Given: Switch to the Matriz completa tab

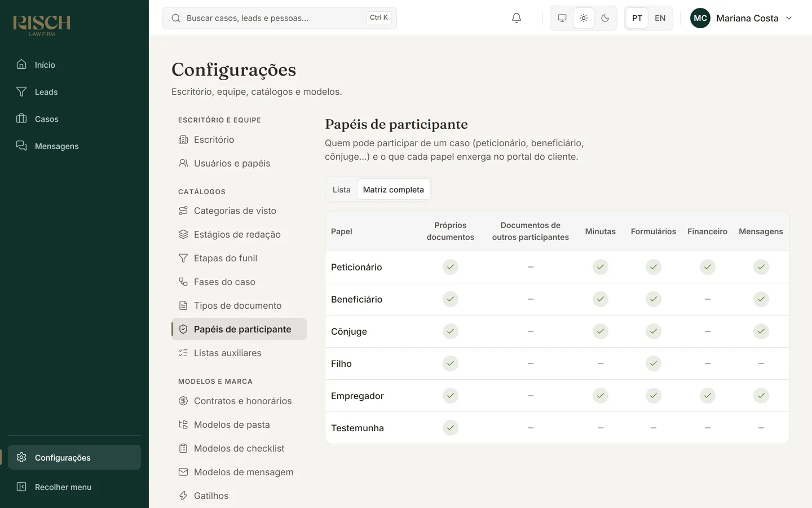Looking at the screenshot, I should pyautogui.click(x=394, y=190).
